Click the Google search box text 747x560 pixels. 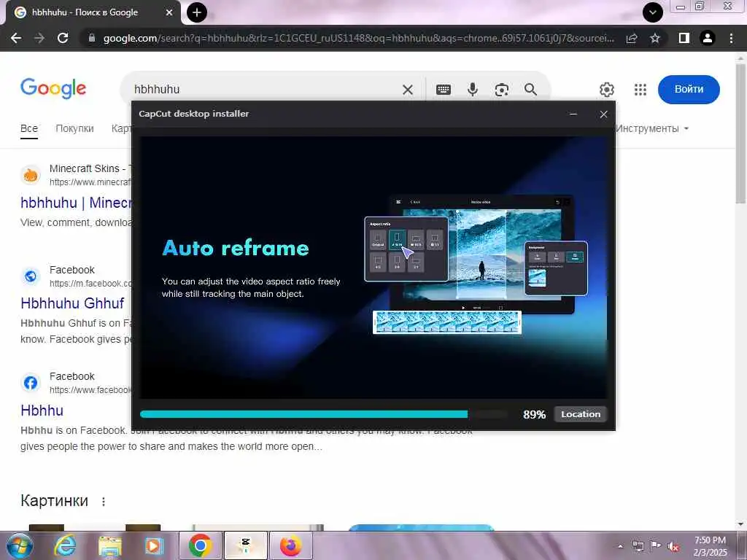(x=157, y=89)
